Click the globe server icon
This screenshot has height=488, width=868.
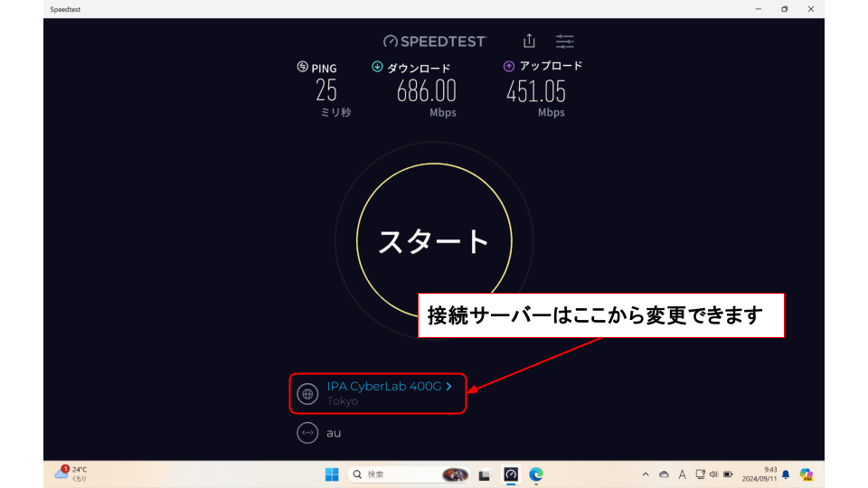click(x=307, y=394)
